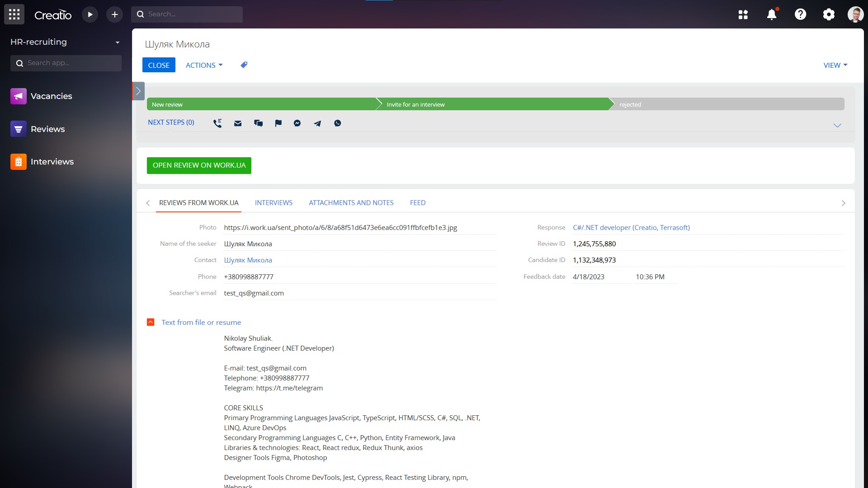This screenshot has height=488, width=868.
Task: Click the page title Шуляк Микола
Action: click(177, 44)
